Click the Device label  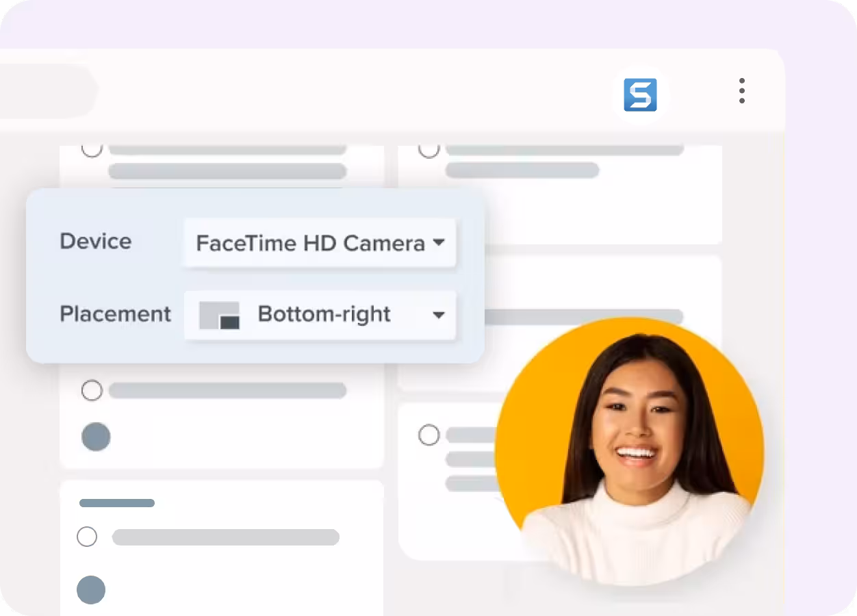[96, 242]
